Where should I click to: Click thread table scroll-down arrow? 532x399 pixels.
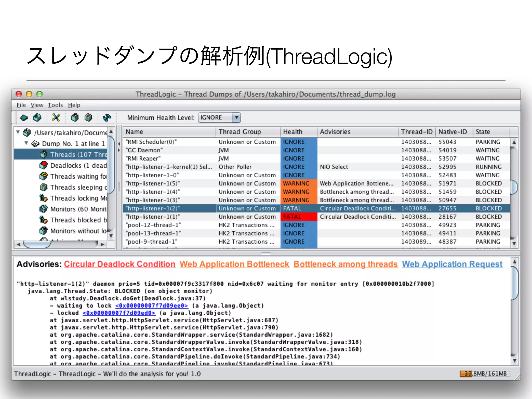(514, 244)
